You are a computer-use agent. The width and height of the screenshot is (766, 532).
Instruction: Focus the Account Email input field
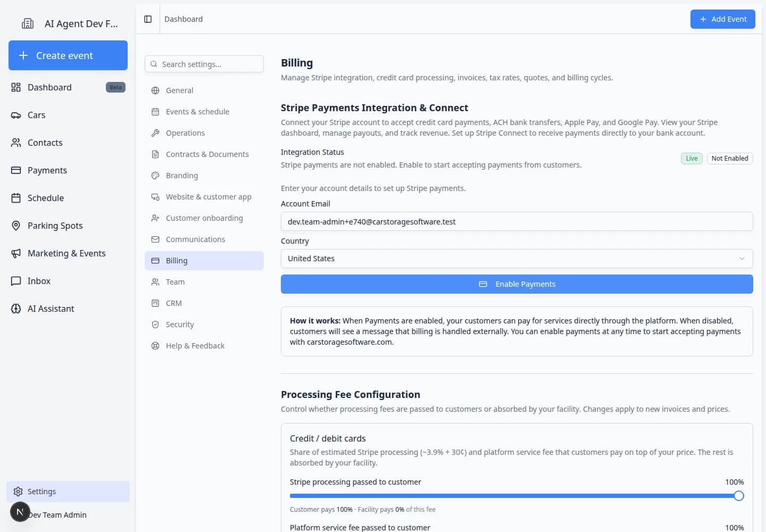point(517,221)
